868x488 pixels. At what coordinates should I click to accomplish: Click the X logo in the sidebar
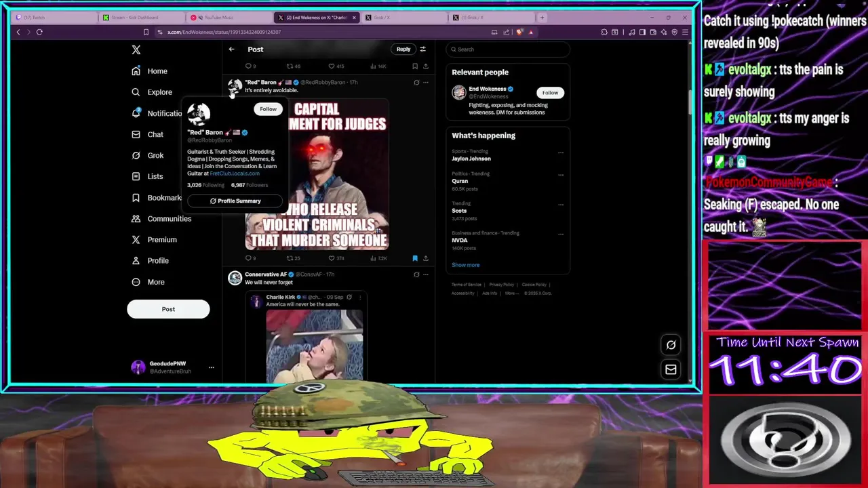coord(136,49)
